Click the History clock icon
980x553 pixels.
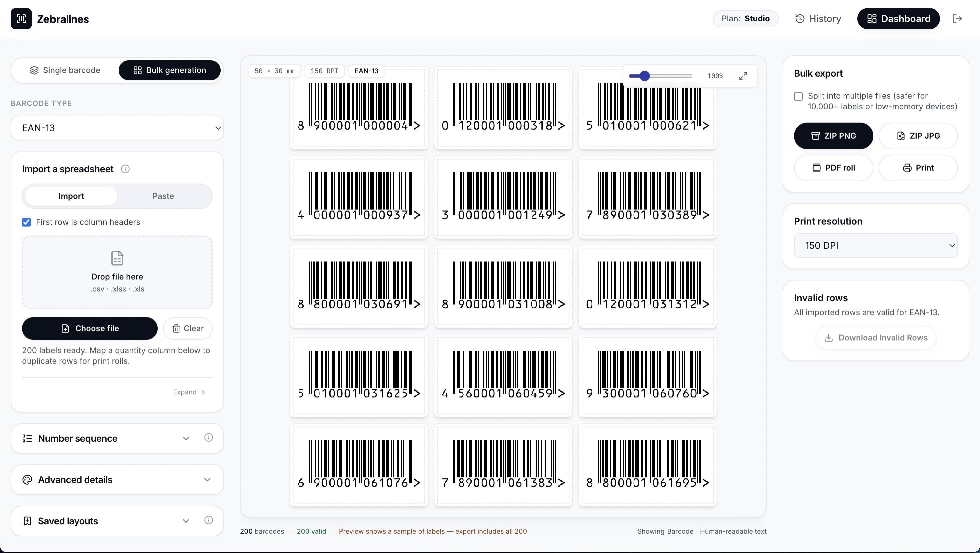point(800,19)
